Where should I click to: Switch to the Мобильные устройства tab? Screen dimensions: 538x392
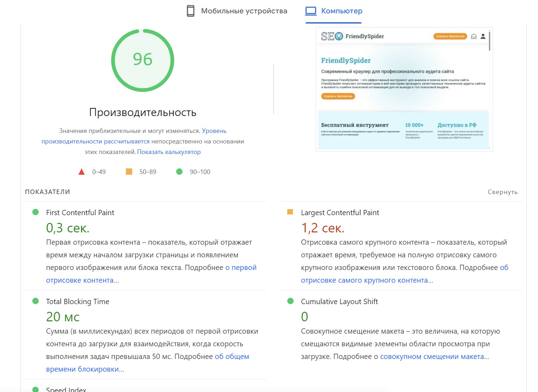point(244,11)
